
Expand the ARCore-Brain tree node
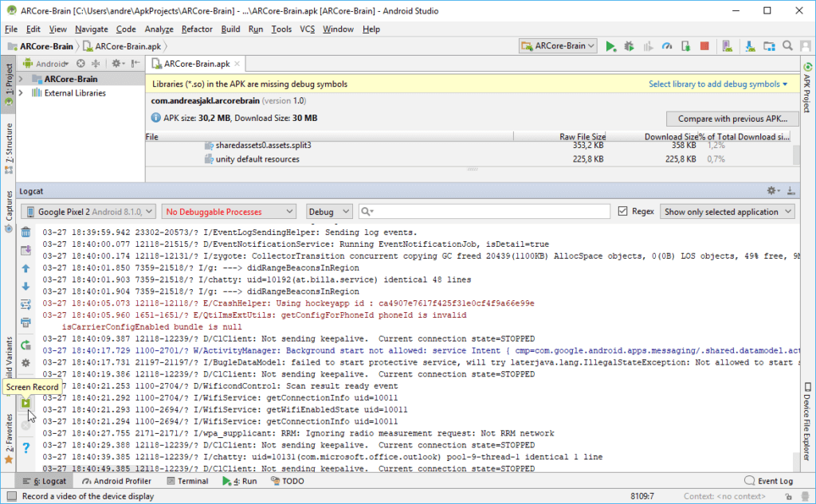[x=21, y=79]
